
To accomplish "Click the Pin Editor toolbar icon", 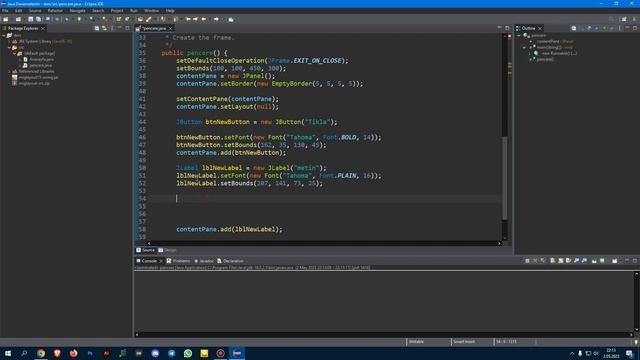I will click(231, 19).
